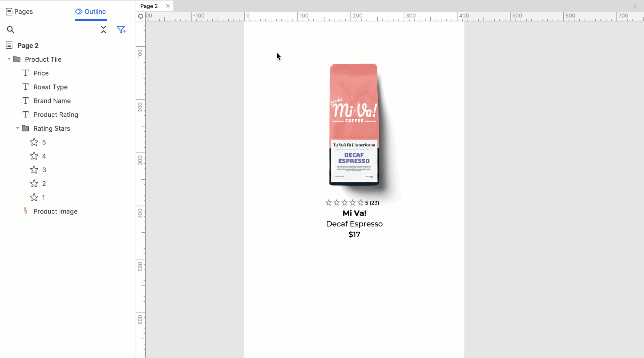The width and height of the screenshot is (644, 358).
Task: Click the Price layer text icon
Action: (25, 73)
